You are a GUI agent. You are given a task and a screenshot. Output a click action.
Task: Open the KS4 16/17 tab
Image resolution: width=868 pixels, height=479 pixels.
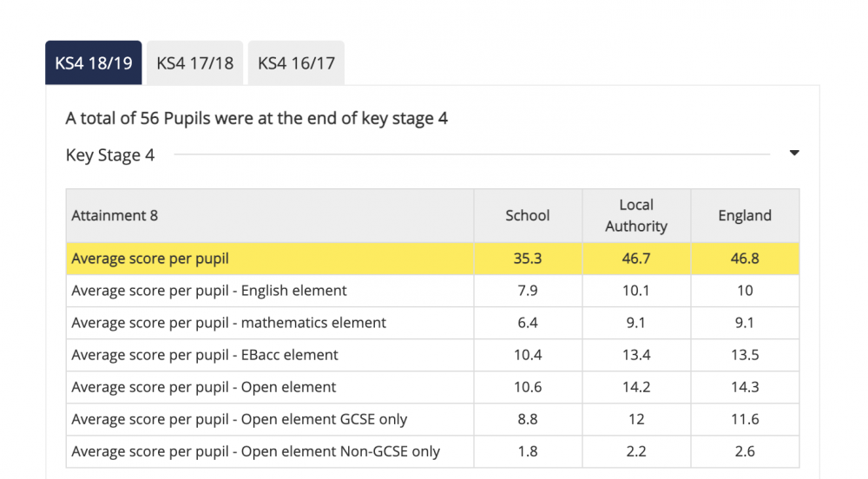[x=296, y=63]
